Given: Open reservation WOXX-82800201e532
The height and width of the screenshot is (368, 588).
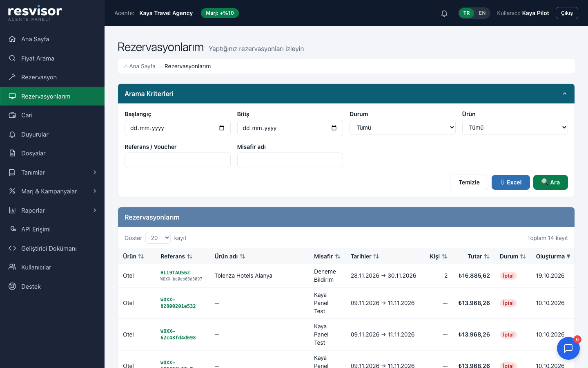Looking at the screenshot, I should tap(178, 303).
